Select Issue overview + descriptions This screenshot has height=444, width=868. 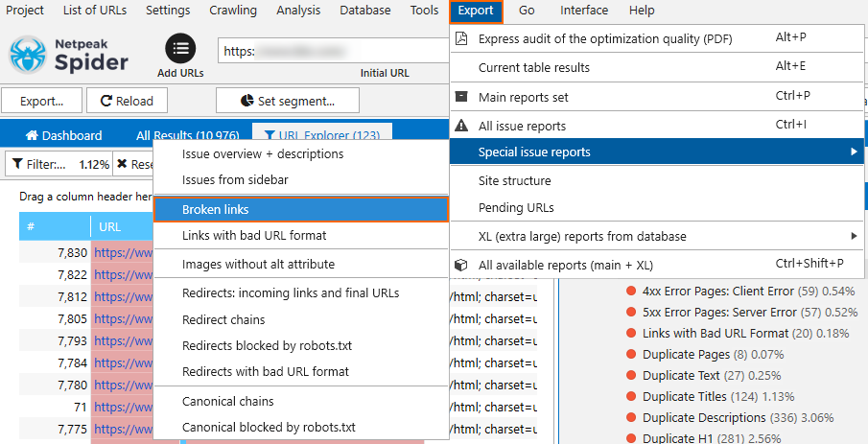coord(300,153)
